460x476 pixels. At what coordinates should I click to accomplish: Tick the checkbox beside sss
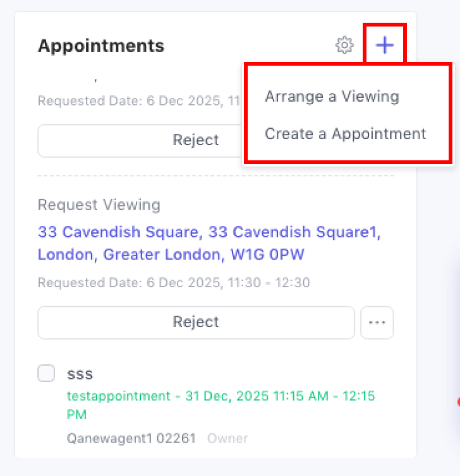(46, 374)
